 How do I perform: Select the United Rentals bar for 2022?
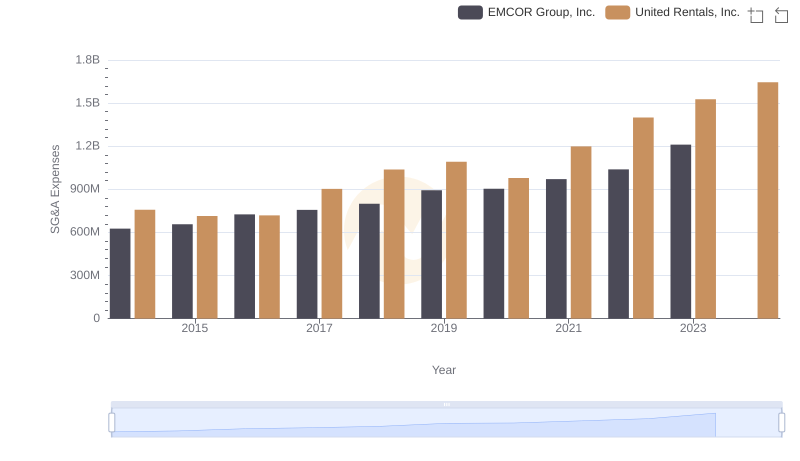tap(643, 218)
